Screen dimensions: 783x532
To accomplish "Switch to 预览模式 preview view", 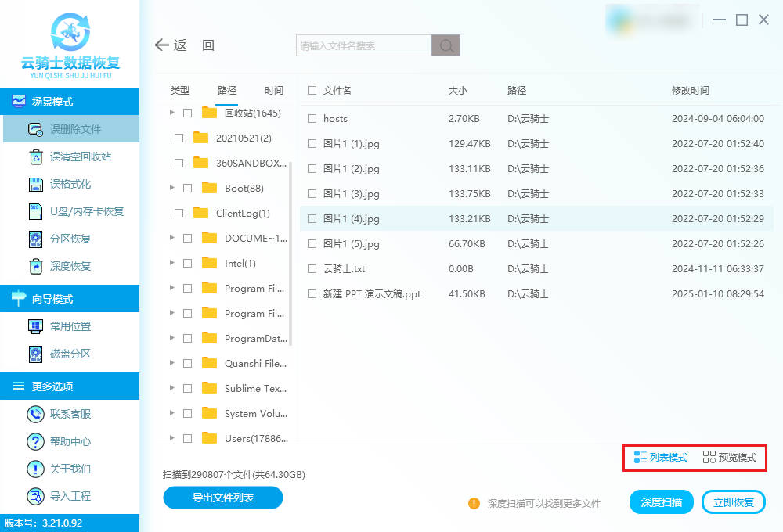I will [x=730, y=458].
